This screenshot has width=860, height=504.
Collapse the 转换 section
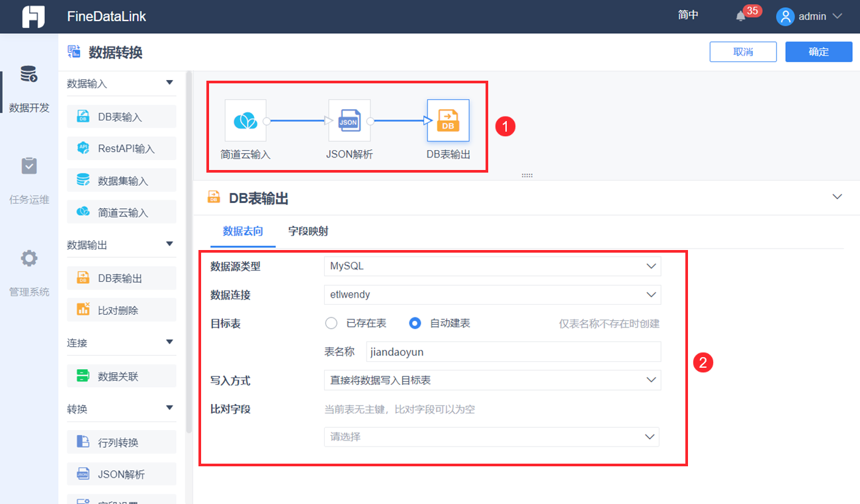pyautogui.click(x=169, y=408)
